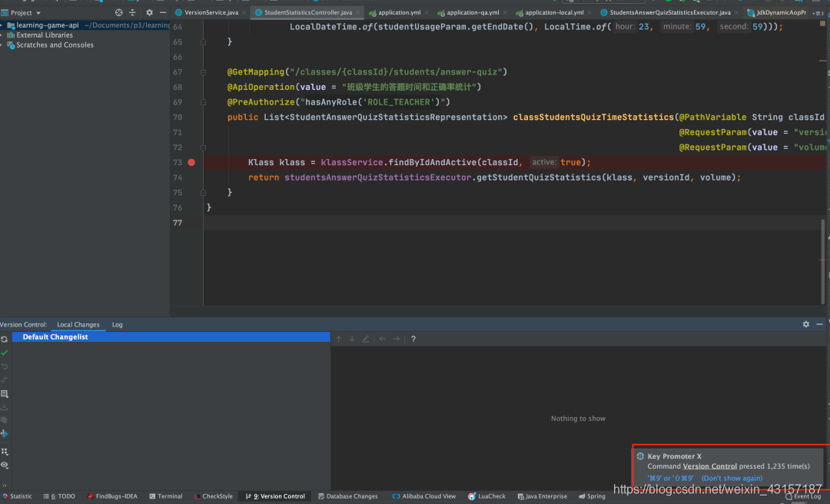Refresh VCS changes
Image resolution: width=830 pixels, height=504 pixels.
coord(5,340)
